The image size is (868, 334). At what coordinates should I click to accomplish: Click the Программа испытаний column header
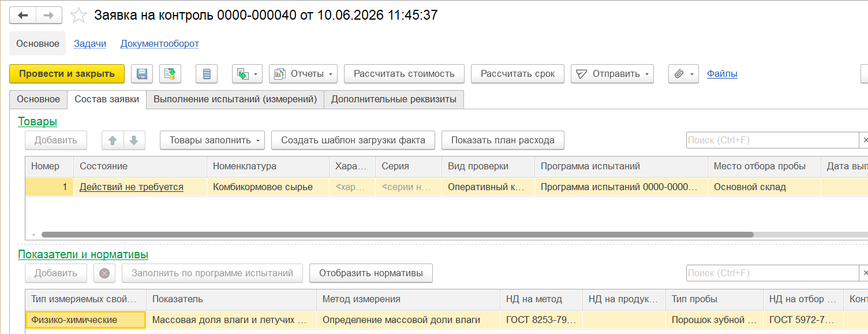click(x=621, y=166)
